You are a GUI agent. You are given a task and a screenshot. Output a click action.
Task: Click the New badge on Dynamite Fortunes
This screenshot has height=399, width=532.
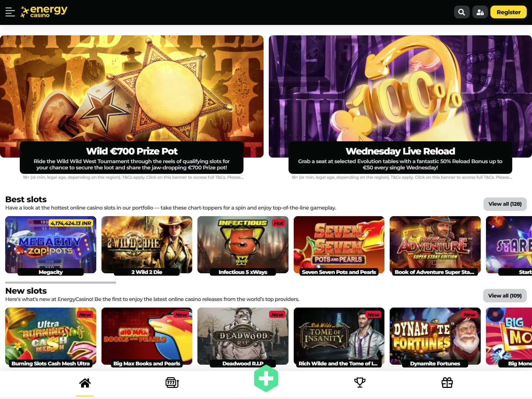point(470,315)
